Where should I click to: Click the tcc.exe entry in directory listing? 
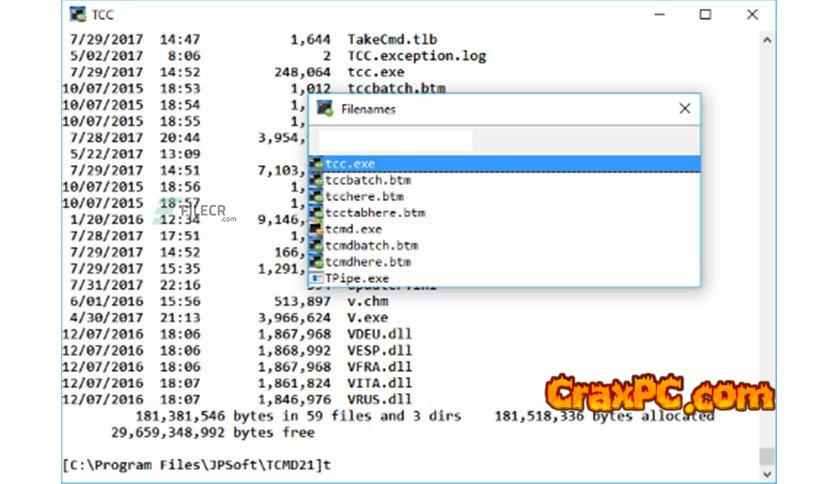(x=376, y=72)
